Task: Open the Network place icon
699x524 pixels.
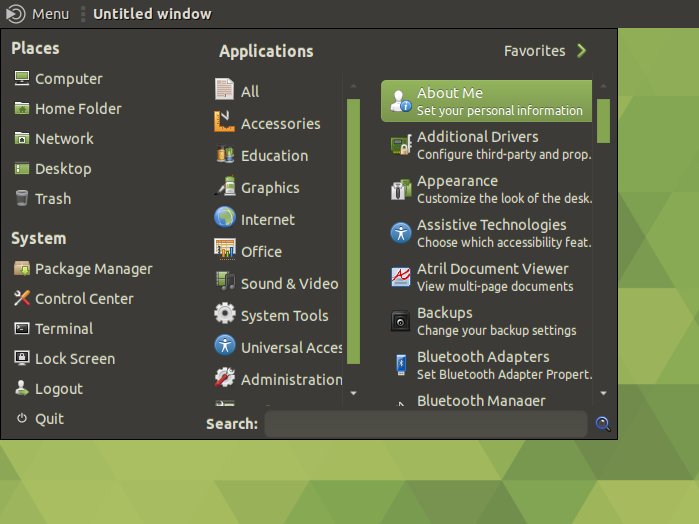Action: coord(21,138)
